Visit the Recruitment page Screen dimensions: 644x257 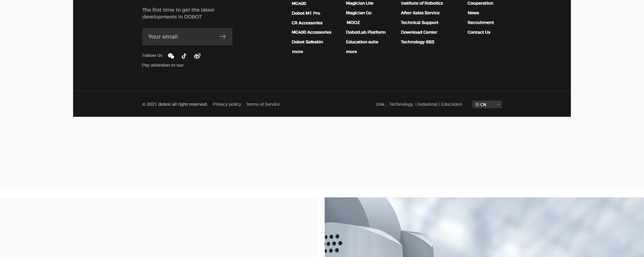pyautogui.click(x=480, y=23)
